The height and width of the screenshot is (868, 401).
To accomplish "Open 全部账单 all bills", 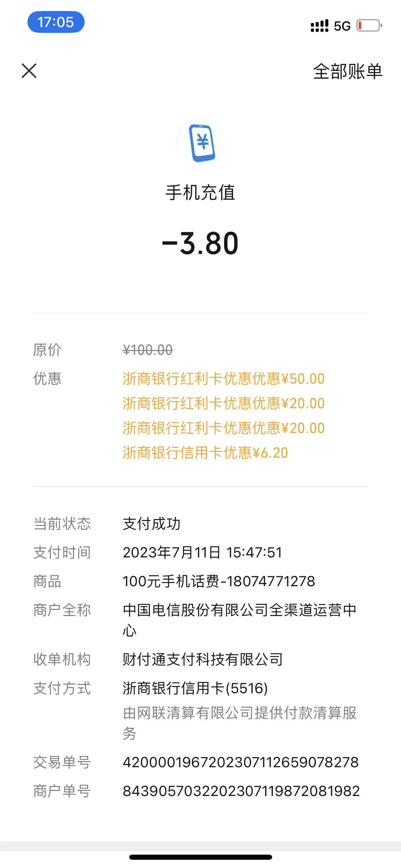I will (347, 72).
